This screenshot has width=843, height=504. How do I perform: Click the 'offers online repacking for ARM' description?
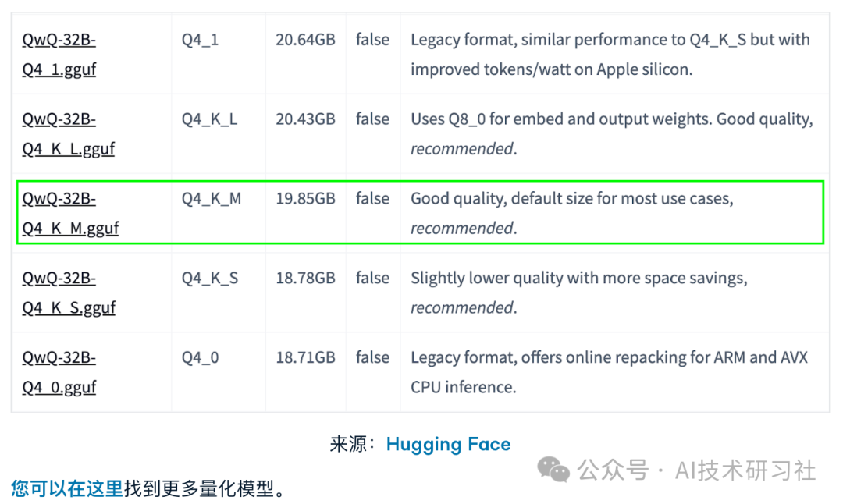(609, 358)
